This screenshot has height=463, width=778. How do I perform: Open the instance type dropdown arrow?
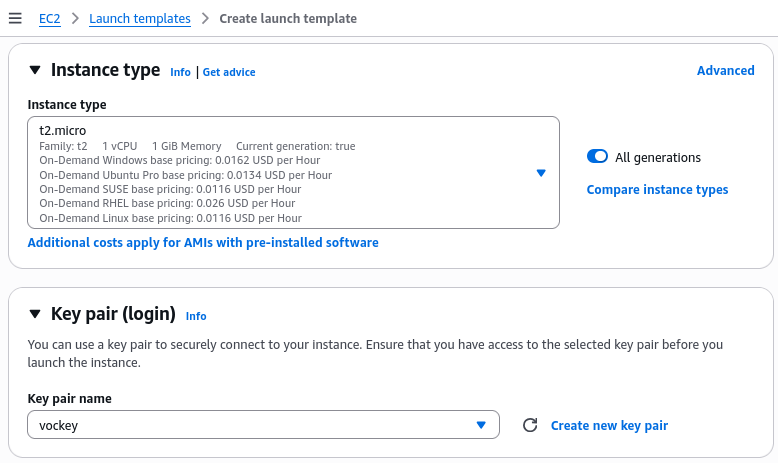pyautogui.click(x=541, y=173)
